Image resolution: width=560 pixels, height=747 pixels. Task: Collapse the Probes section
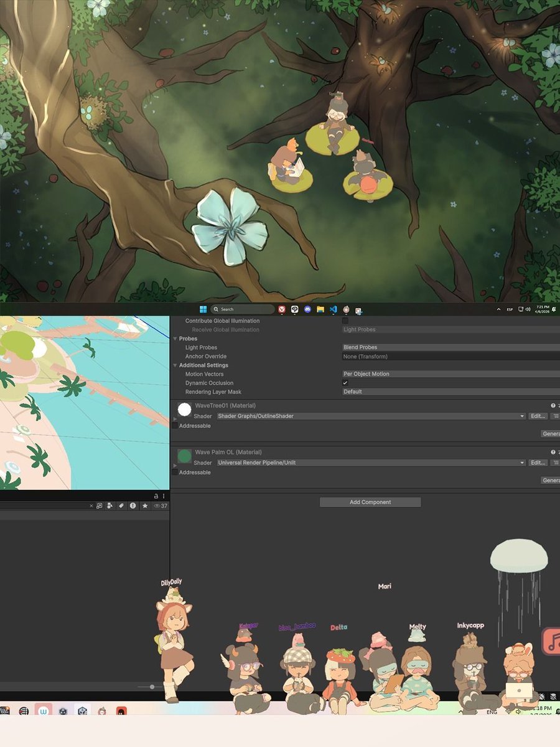click(175, 339)
